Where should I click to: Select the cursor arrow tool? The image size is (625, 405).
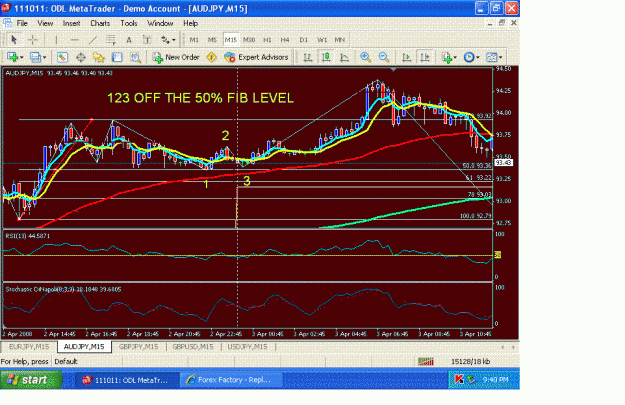tap(14, 39)
